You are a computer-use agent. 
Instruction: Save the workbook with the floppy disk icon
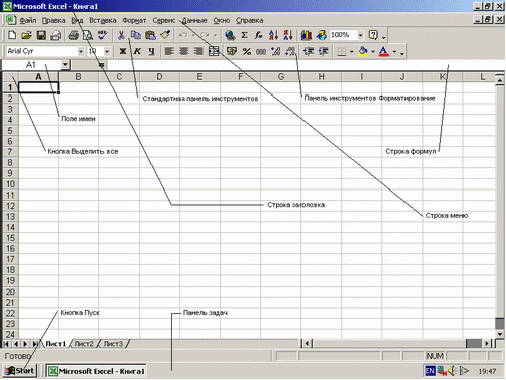pos(41,35)
